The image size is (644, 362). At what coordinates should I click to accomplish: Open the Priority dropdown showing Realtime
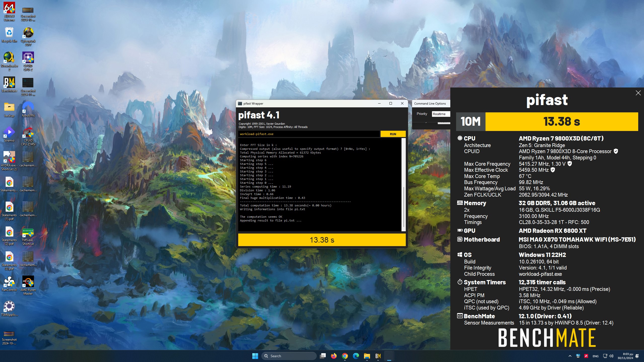(x=441, y=114)
